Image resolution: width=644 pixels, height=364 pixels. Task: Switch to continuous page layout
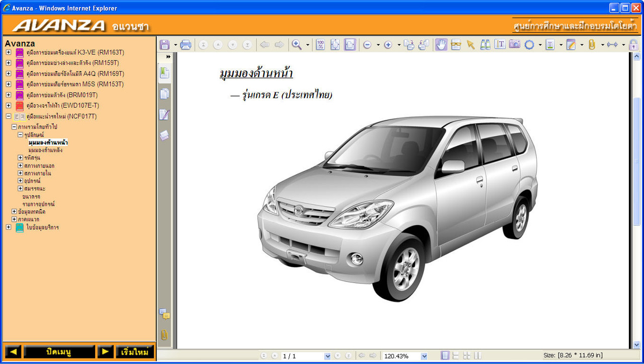pos(456,356)
